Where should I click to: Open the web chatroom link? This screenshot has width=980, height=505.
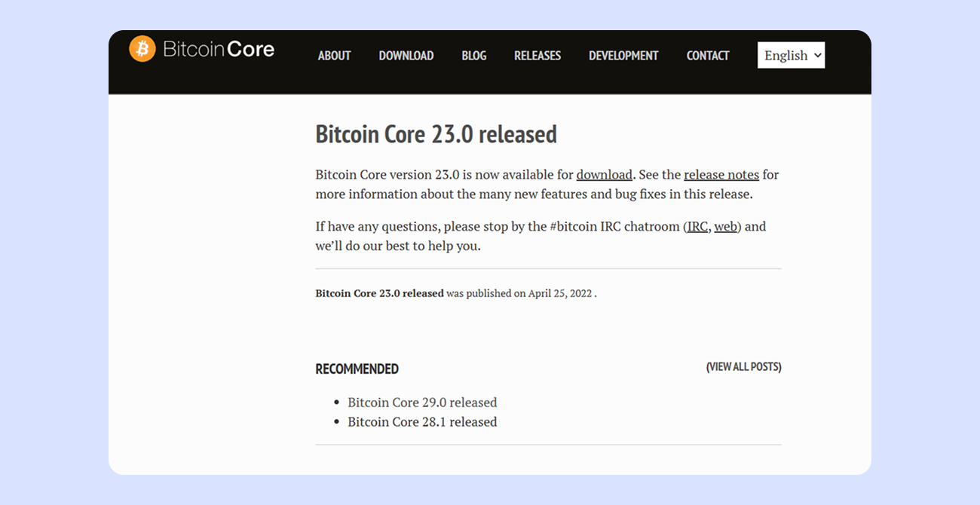(725, 227)
